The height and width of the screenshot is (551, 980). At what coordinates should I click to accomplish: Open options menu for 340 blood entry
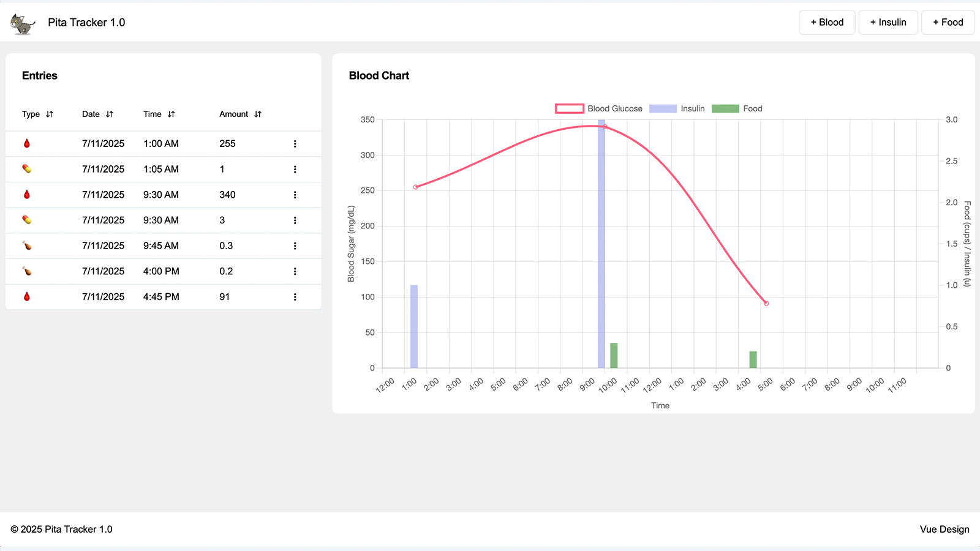tap(295, 195)
